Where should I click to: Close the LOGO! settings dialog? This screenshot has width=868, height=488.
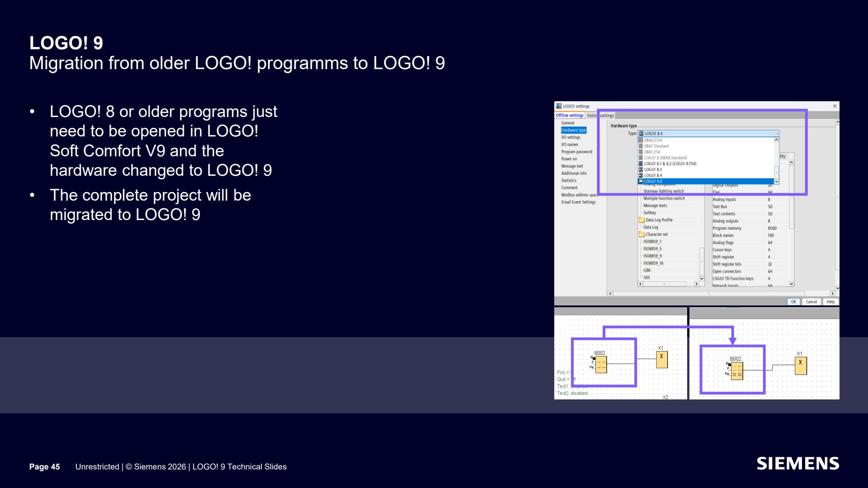[x=835, y=106]
